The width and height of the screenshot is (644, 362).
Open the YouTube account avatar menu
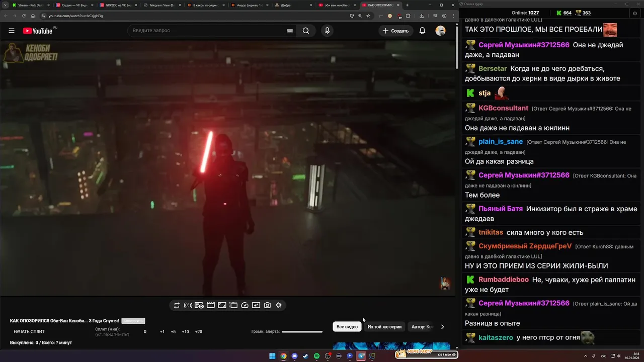pos(440,31)
